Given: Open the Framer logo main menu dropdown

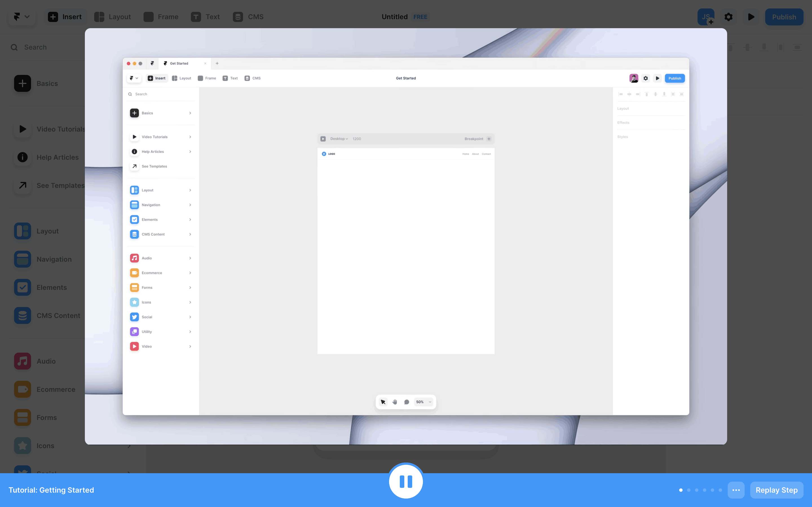Looking at the screenshot, I should click(x=22, y=17).
